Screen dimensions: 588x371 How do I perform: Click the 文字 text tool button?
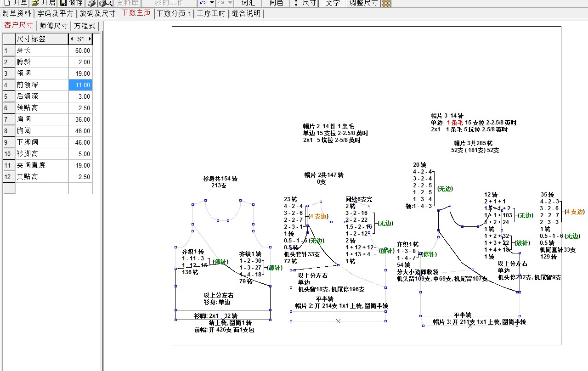tap(333, 3)
